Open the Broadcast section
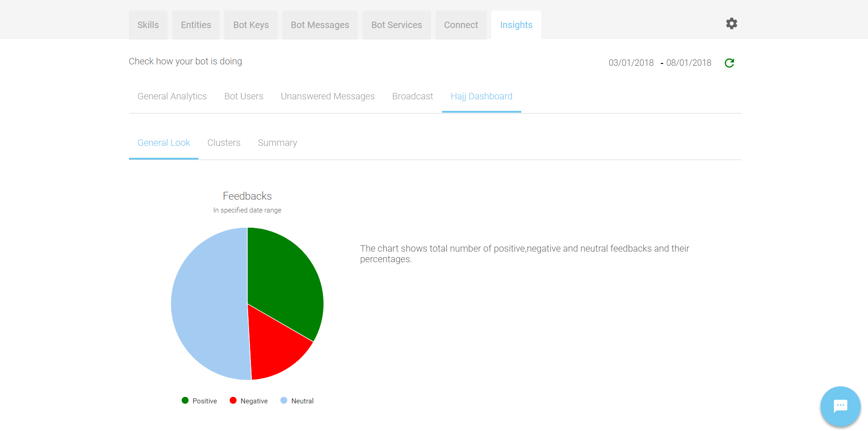 413,96
